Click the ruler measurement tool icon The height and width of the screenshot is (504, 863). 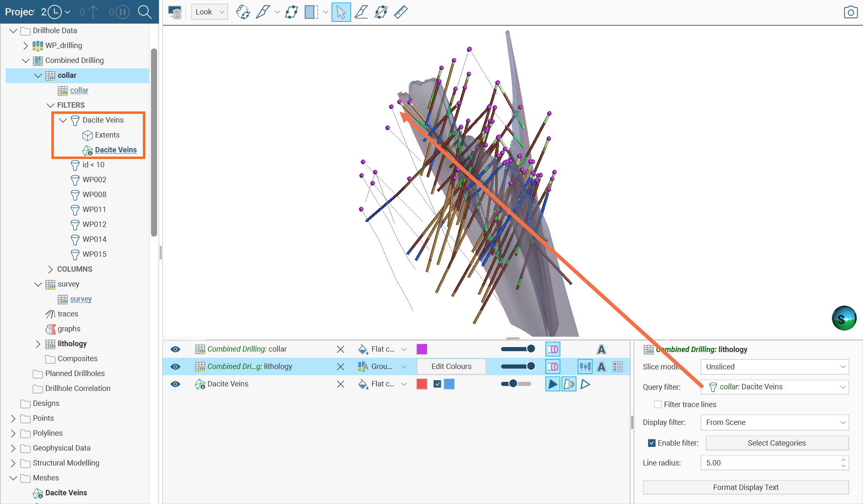[x=400, y=12]
